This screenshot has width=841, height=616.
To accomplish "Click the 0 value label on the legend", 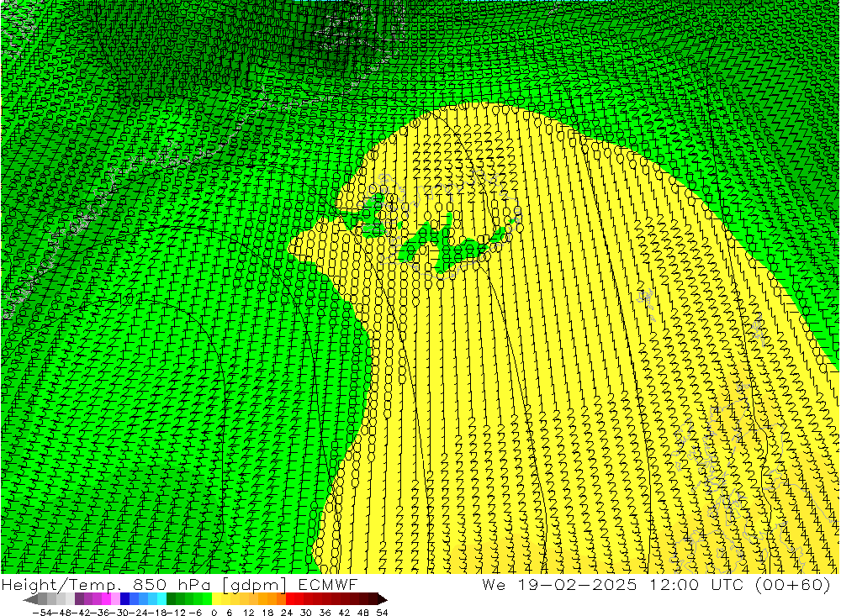I will point(215,612).
